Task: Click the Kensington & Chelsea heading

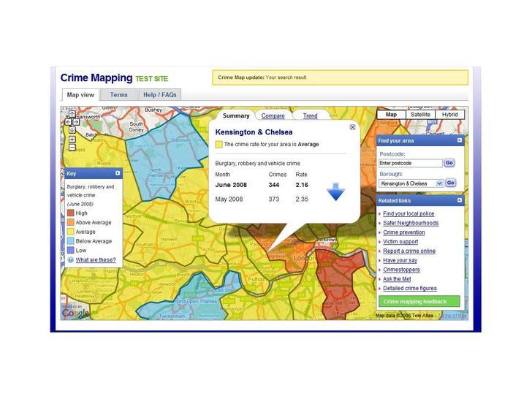Action: pos(254,132)
